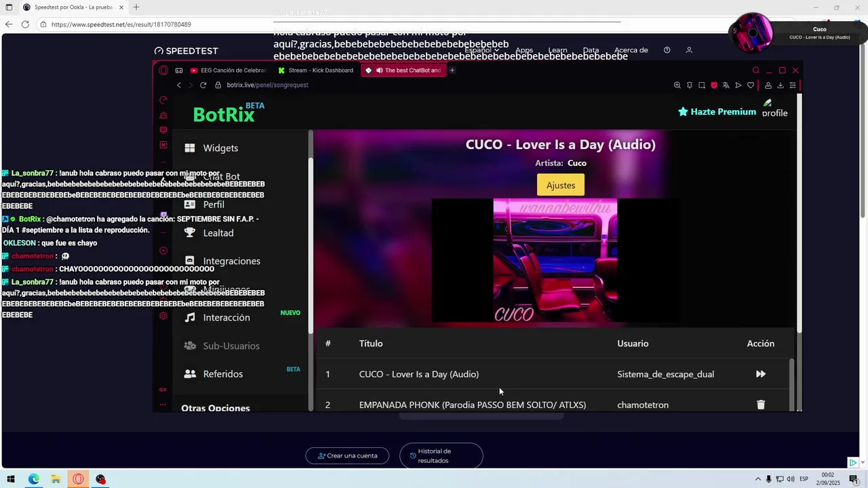Screen dimensions: 868x488
Task: Click the Speedtest logo
Action: click(186, 51)
